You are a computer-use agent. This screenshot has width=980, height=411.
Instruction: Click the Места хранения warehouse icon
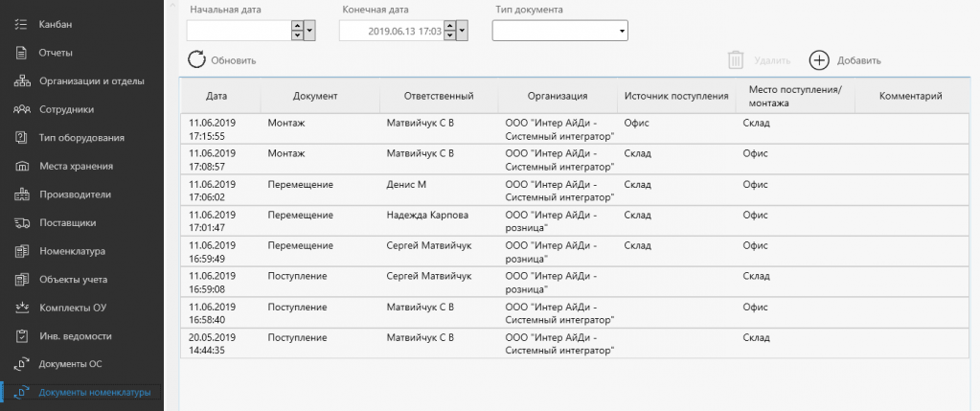point(21,166)
